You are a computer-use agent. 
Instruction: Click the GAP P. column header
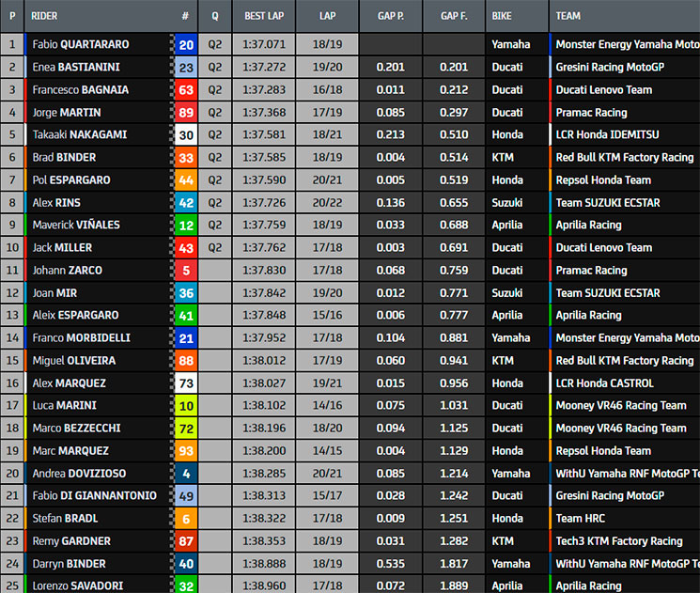click(x=391, y=16)
